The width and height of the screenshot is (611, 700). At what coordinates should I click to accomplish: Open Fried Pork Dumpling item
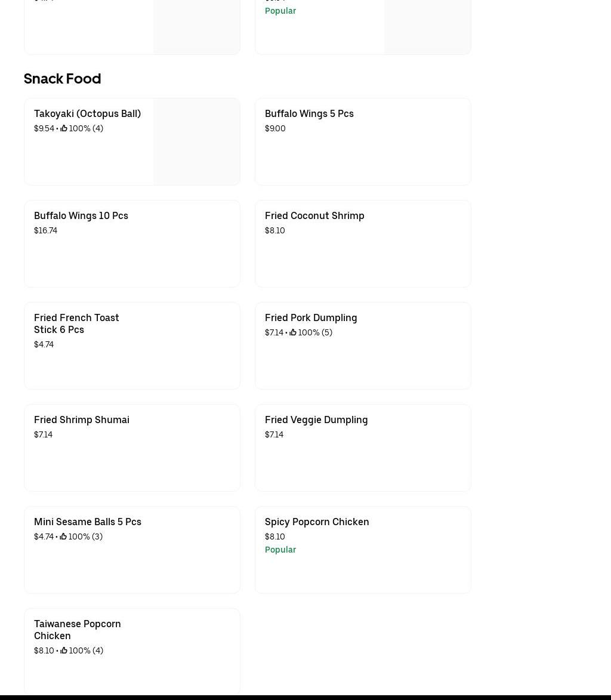[x=311, y=317]
